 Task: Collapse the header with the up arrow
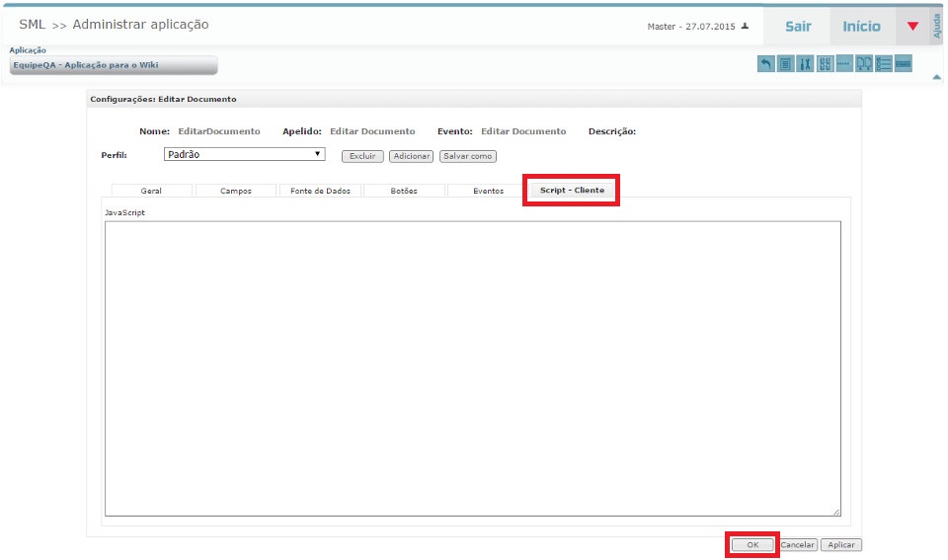click(936, 77)
